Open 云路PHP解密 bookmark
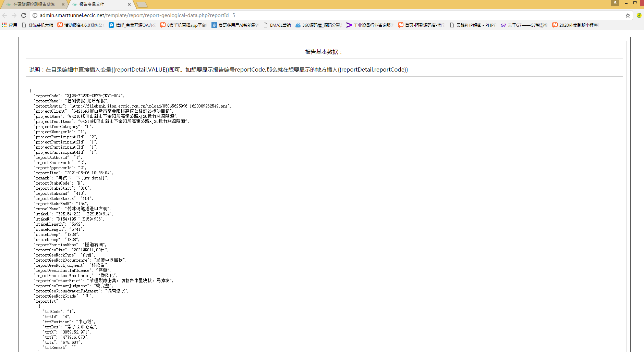Viewport: 644px width, 352px height. [473, 25]
